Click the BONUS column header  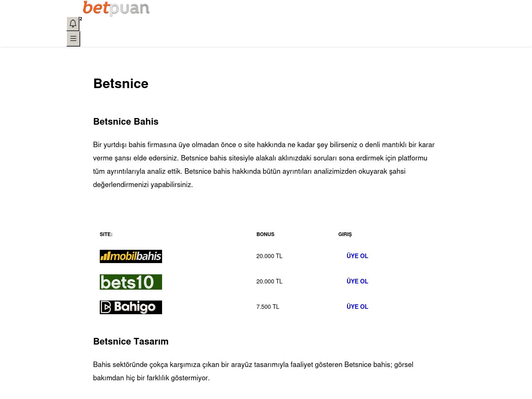(265, 234)
